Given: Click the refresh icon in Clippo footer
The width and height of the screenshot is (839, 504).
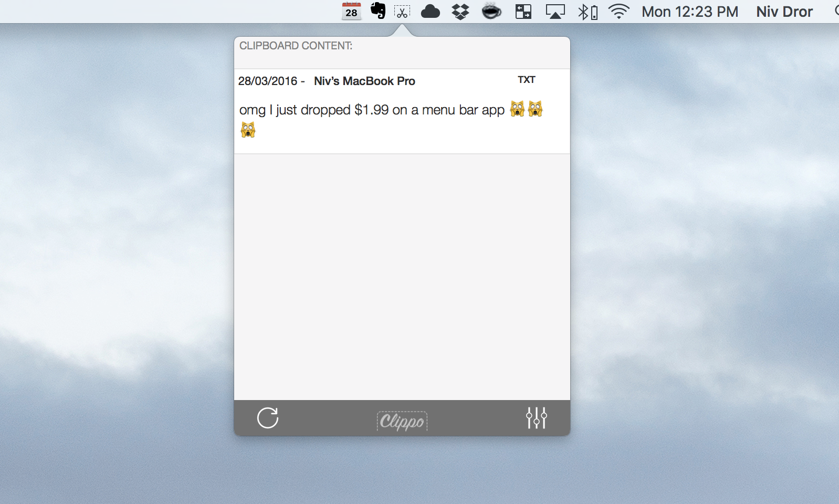Looking at the screenshot, I should (x=268, y=418).
